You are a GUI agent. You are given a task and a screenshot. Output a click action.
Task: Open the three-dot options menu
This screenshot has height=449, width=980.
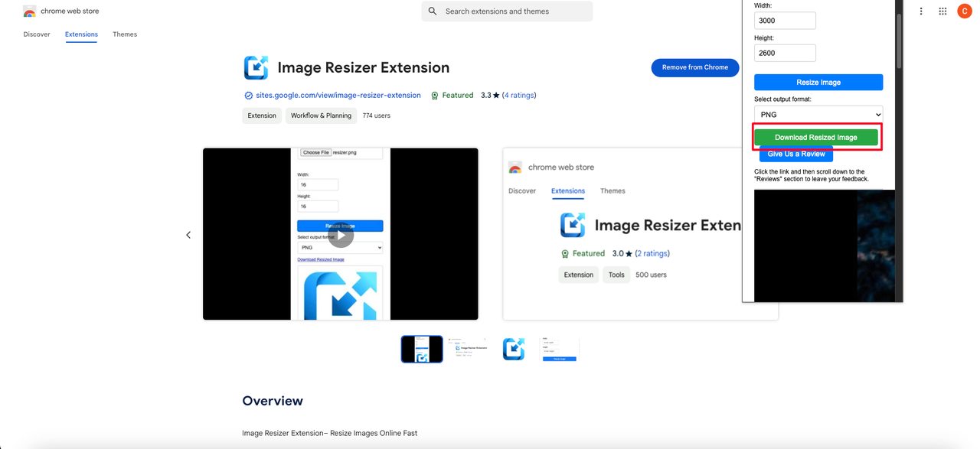pos(921,11)
